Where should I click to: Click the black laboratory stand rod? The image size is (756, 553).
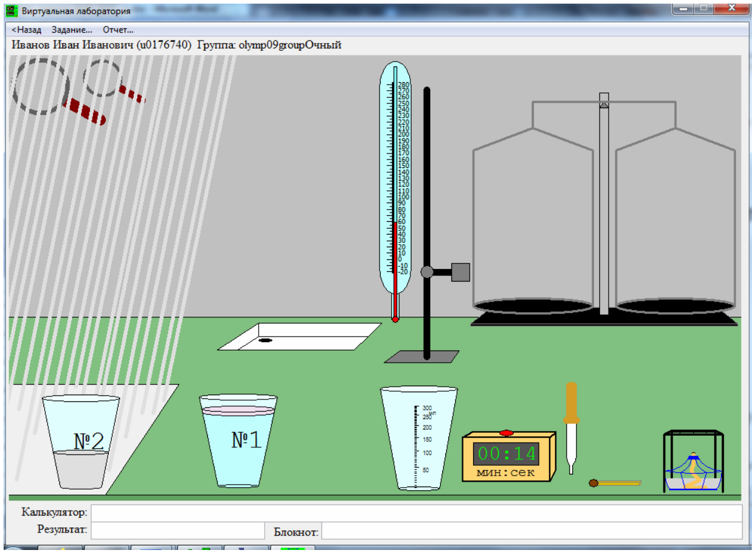click(427, 224)
